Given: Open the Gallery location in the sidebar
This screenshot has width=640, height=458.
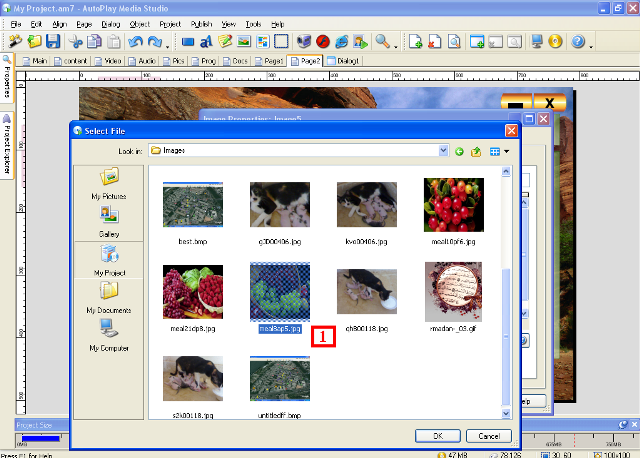Looking at the screenshot, I should click(109, 219).
